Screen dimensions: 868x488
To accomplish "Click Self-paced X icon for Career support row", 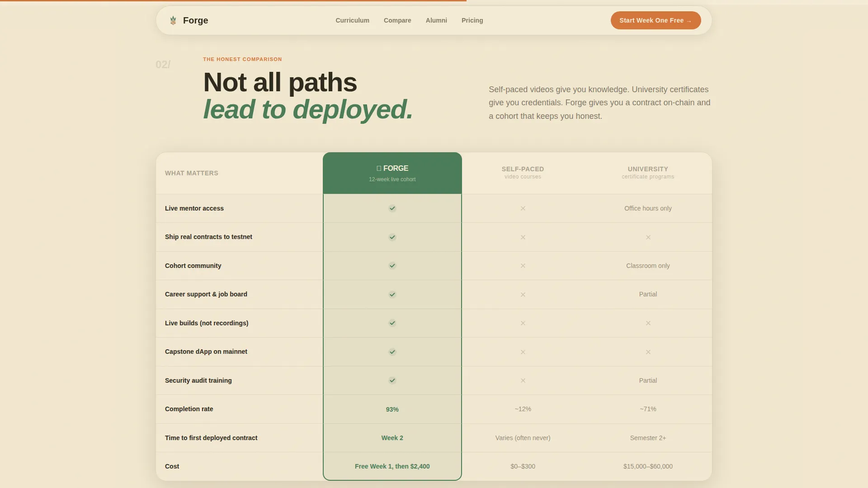I will point(523,295).
